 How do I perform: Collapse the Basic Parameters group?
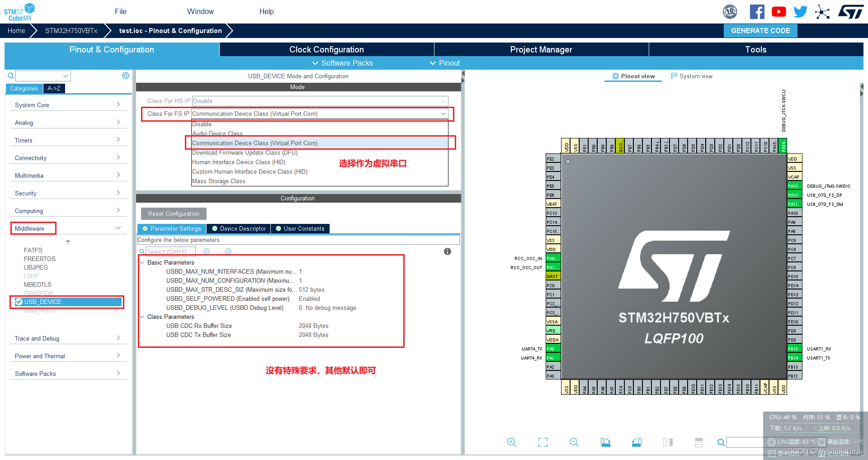click(142, 262)
